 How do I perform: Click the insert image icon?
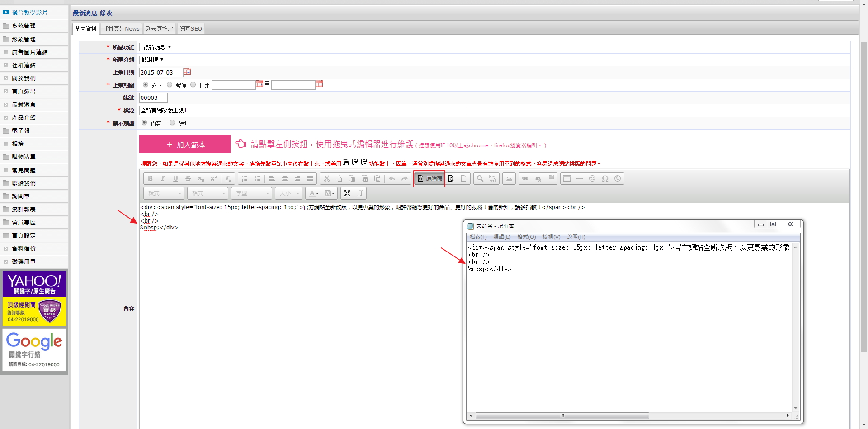[509, 178]
